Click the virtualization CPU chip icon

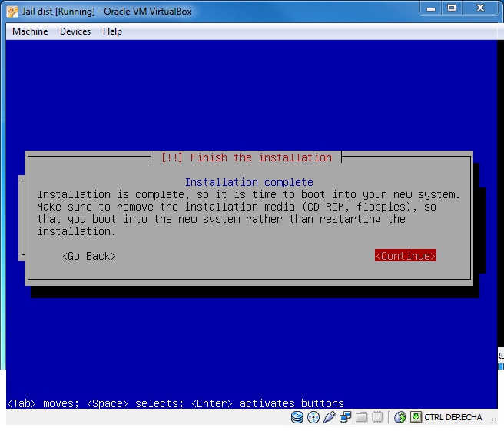click(378, 417)
